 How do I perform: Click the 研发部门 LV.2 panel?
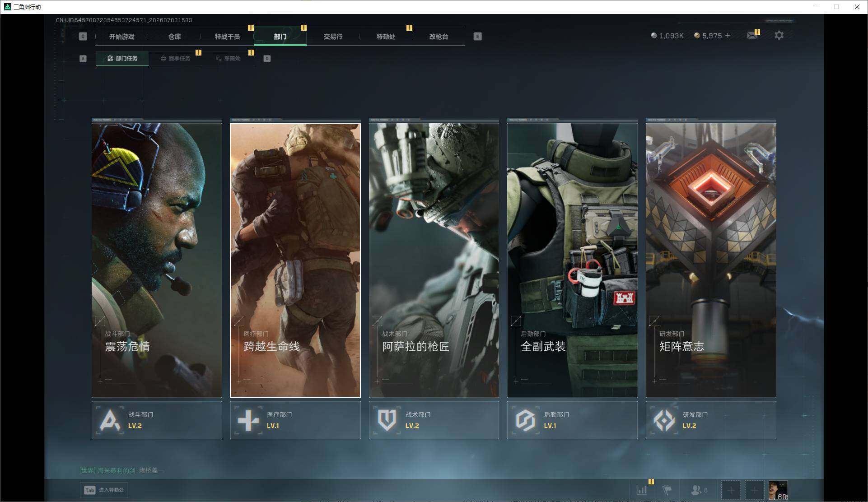(x=711, y=420)
